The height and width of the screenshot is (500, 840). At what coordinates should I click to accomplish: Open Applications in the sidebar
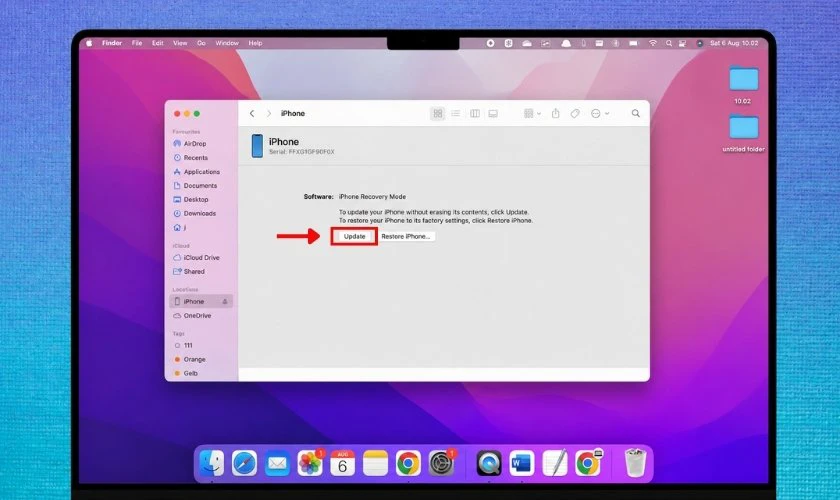pos(201,171)
